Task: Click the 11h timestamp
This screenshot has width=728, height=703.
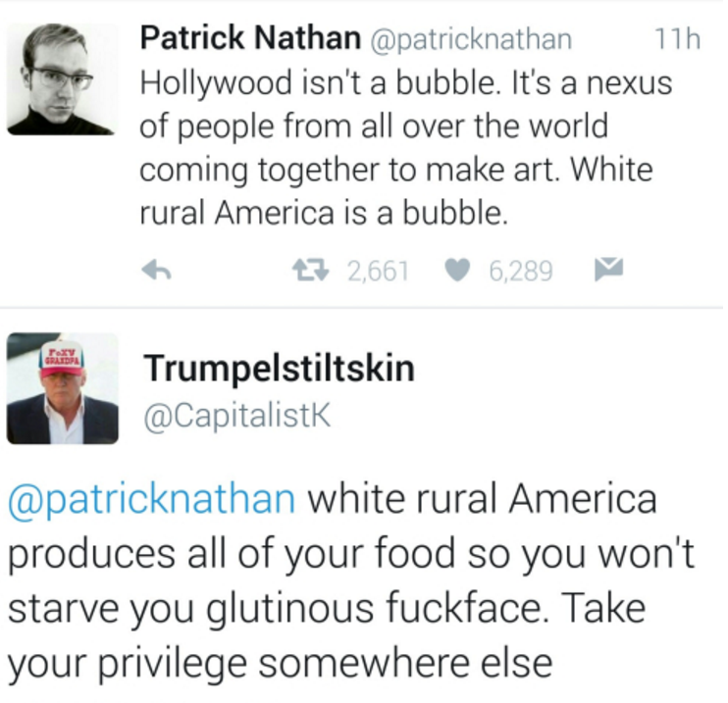Action: click(x=677, y=39)
